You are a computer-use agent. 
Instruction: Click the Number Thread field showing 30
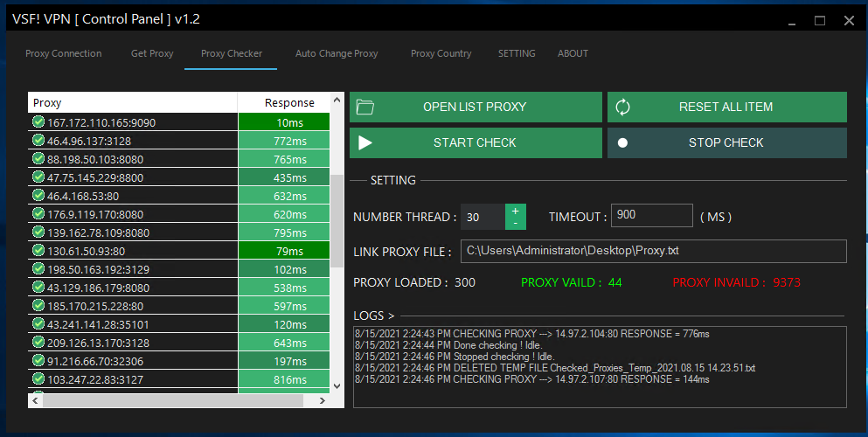pyautogui.click(x=483, y=217)
